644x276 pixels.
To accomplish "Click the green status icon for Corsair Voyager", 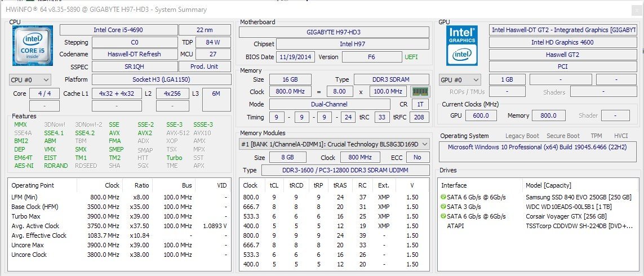I will (443, 216).
